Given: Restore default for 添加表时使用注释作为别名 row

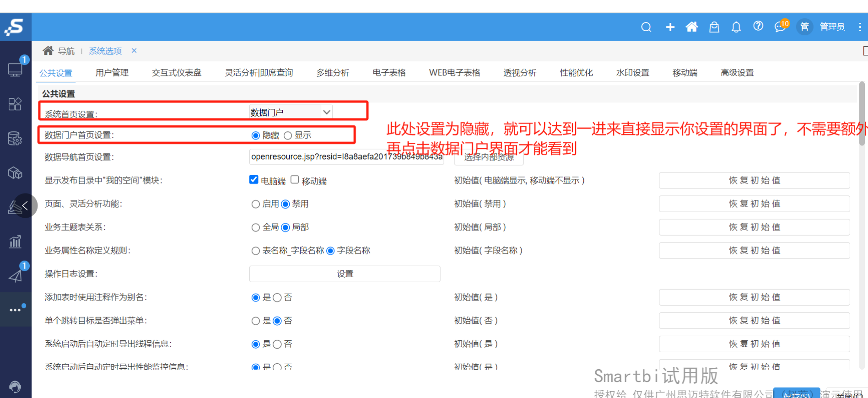Looking at the screenshot, I should 755,297.
